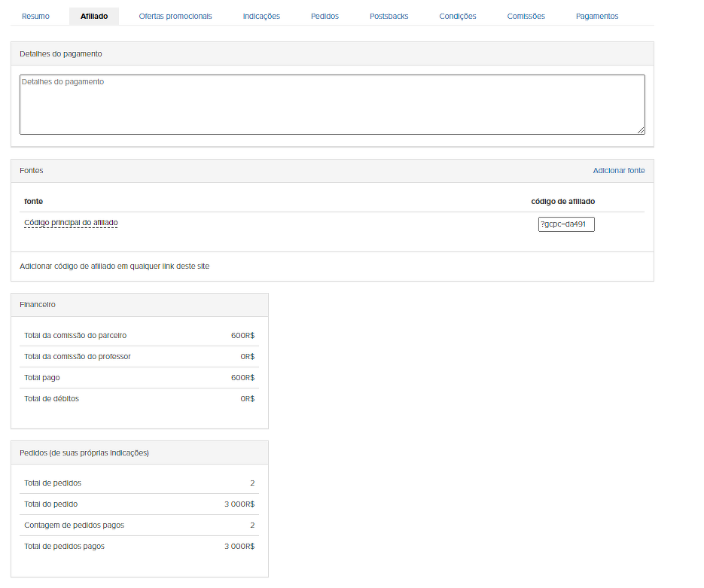The width and height of the screenshot is (704, 588).
Task: Click into the Detalhes do pagamento text area
Action: click(x=331, y=104)
